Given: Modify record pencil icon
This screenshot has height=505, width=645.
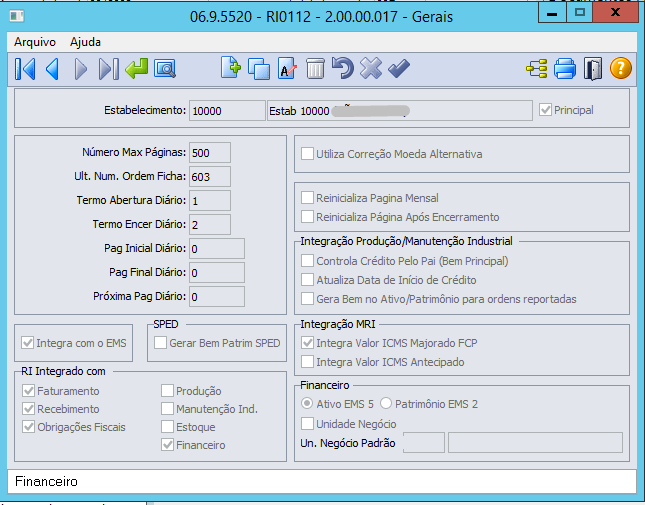Looking at the screenshot, I should click(x=287, y=68).
